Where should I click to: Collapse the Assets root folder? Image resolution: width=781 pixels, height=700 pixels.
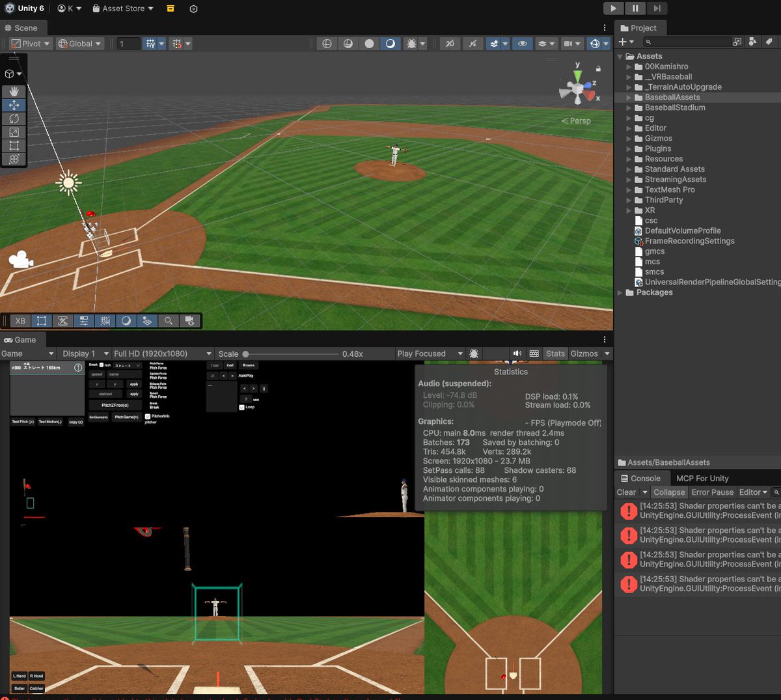click(x=620, y=57)
